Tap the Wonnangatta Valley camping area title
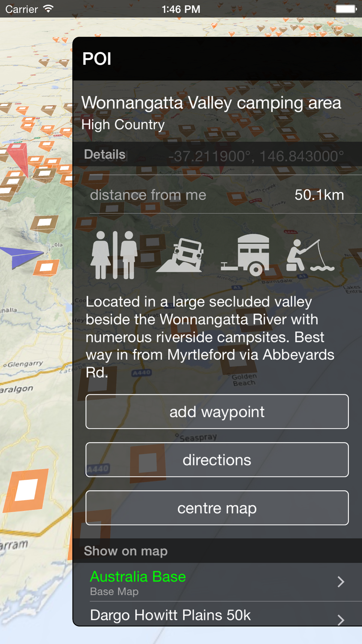This screenshot has height=644, width=362. click(211, 103)
